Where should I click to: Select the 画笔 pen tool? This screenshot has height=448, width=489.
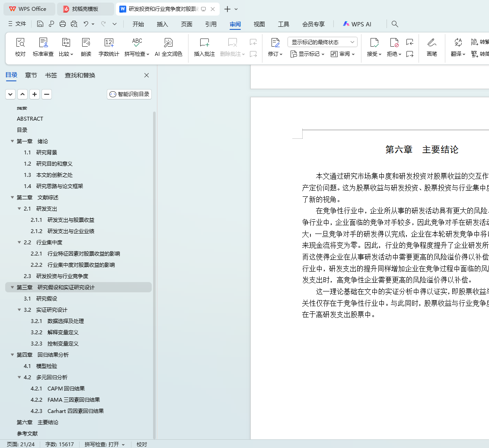431,48
